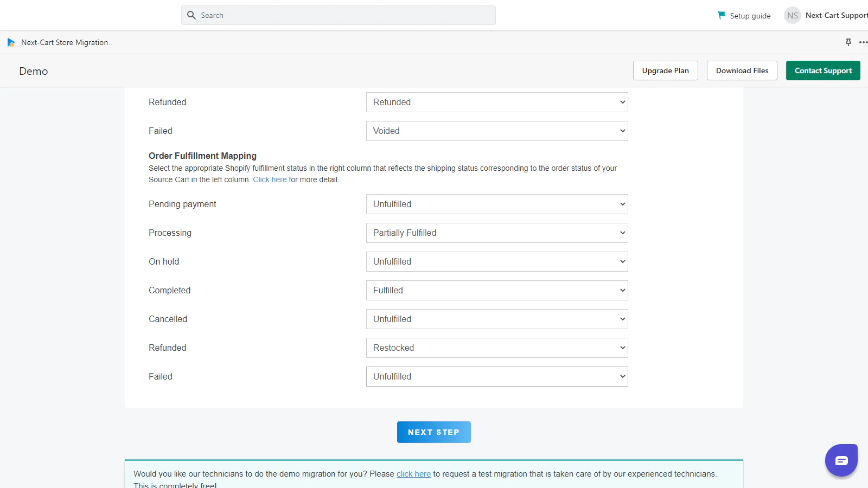Click the Setup guide flag icon
This screenshot has width=868, height=488.
722,15
